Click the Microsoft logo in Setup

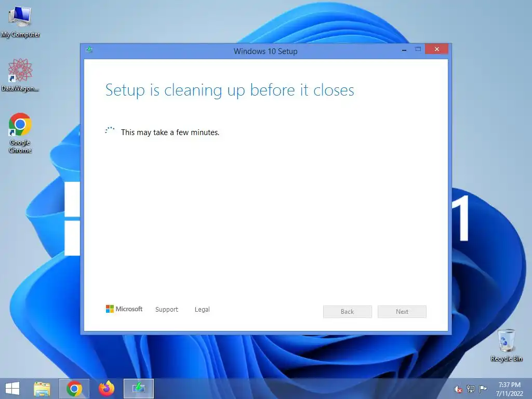tap(124, 309)
